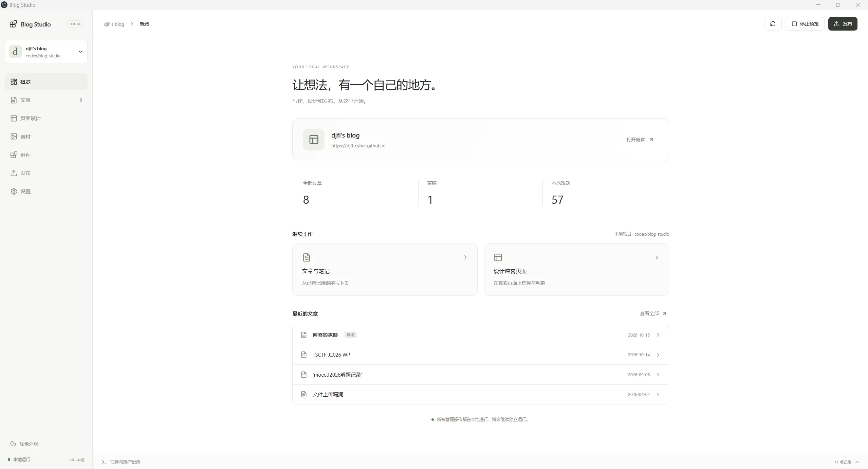Go to 文章 articles in sidebar
The width and height of the screenshot is (868, 469).
(46, 100)
